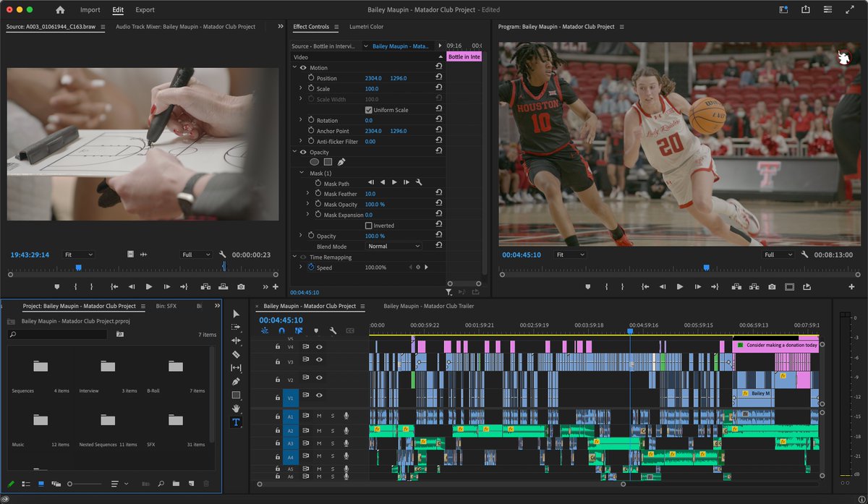This screenshot has height=504, width=868.
Task: Go to the Home screen
Action: [60, 10]
